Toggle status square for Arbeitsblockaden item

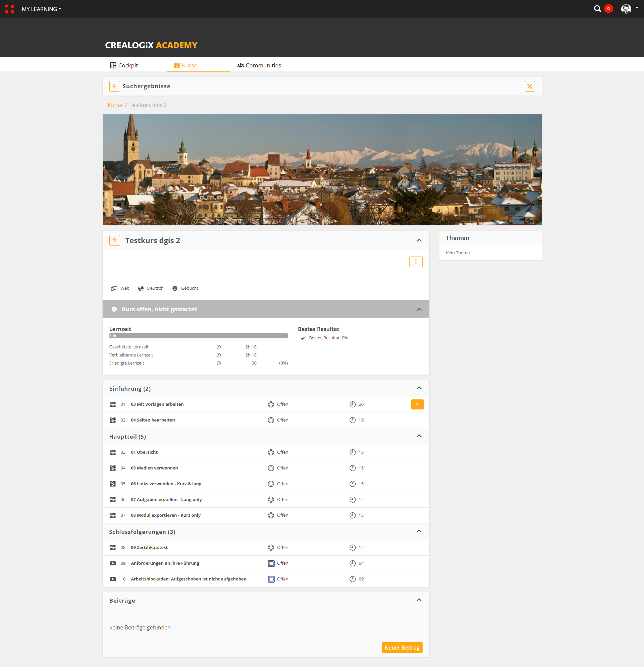271,579
